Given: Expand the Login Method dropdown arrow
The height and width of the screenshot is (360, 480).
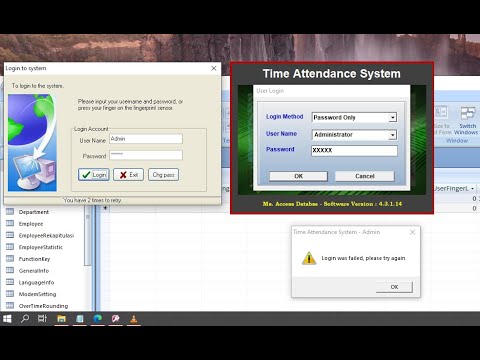Looking at the screenshot, I should [x=393, y=117].
